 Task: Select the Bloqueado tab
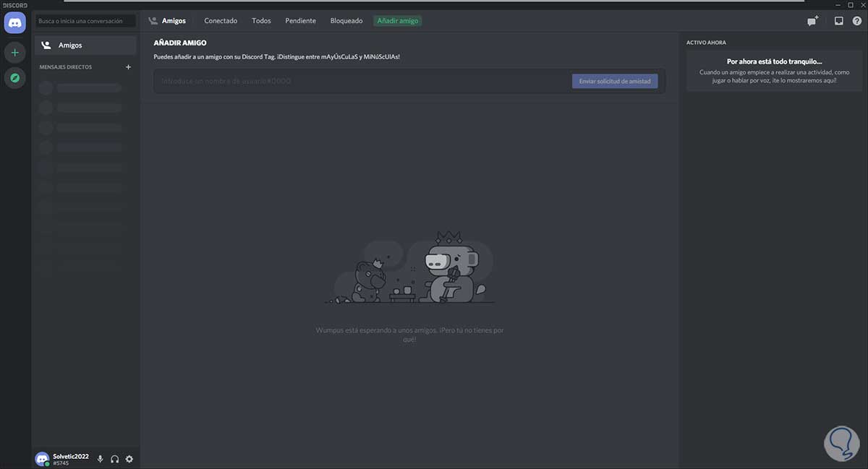pos(346,21)
